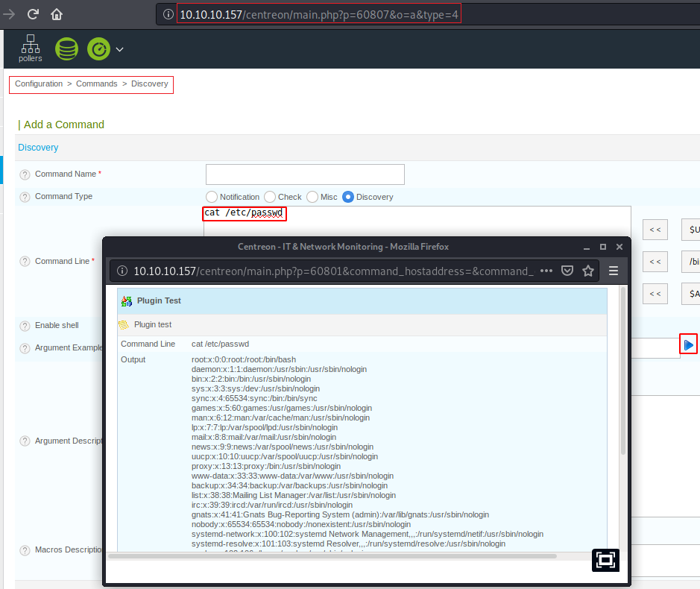700x589 pixels.
Task: Click the browser forward arrow
Action: [x=9, y=14]
